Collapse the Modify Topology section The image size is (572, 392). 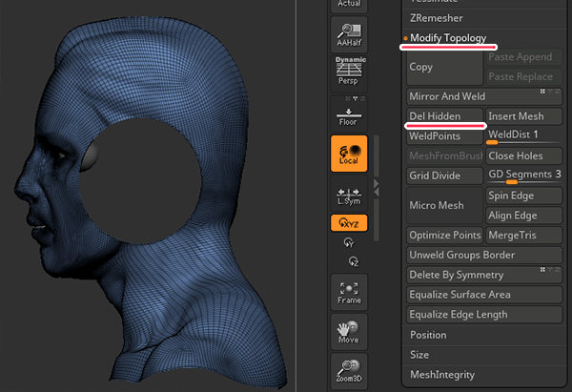click(x=448, y=38)
